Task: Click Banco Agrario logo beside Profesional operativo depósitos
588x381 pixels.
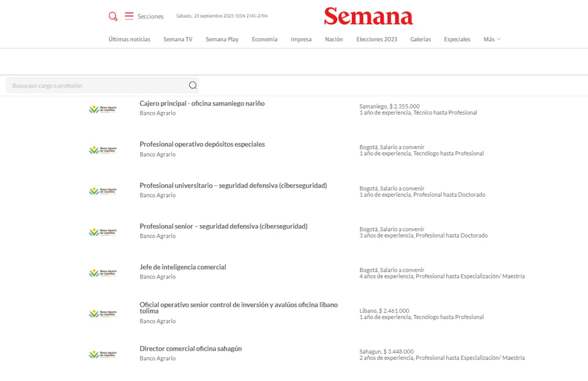Action: (103, 150)
